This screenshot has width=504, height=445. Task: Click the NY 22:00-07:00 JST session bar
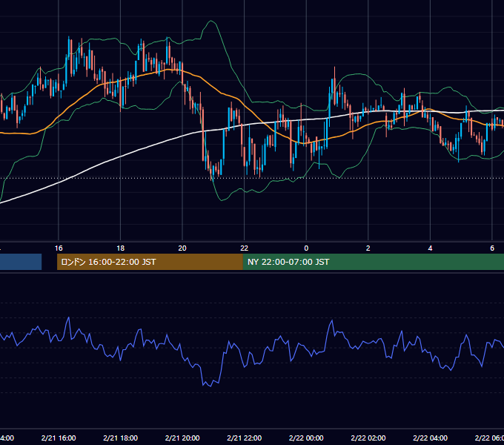click(x=373, y=262)
